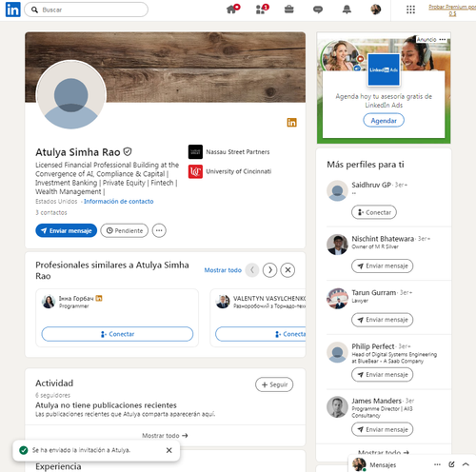Open the ad options ellipsis

(443, 39)
